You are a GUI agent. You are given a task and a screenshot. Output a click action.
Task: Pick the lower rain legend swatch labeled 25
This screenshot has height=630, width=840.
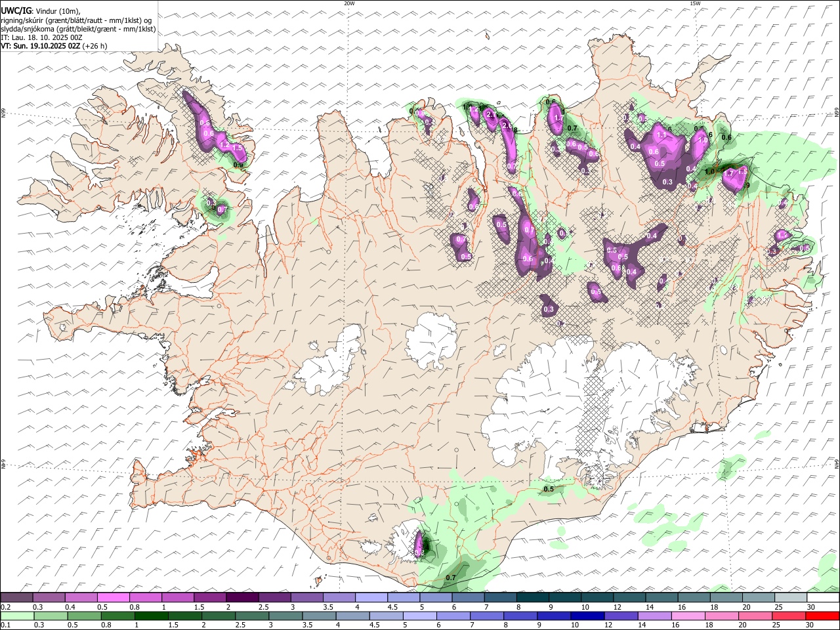point(789,616)
